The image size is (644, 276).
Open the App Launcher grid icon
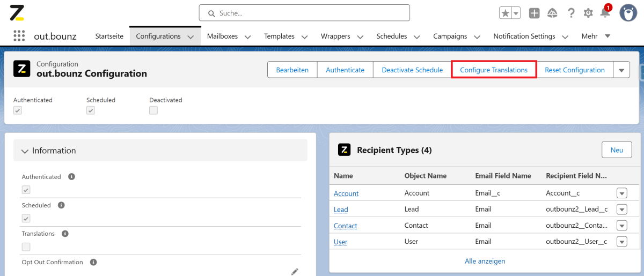pyautogui.click(x=19, y=36)
